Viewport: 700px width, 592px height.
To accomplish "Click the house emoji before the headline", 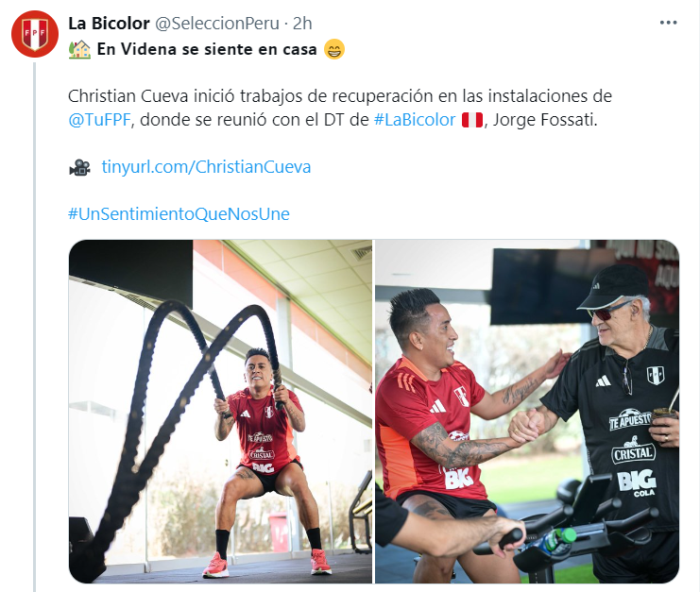I will point(79,49).
